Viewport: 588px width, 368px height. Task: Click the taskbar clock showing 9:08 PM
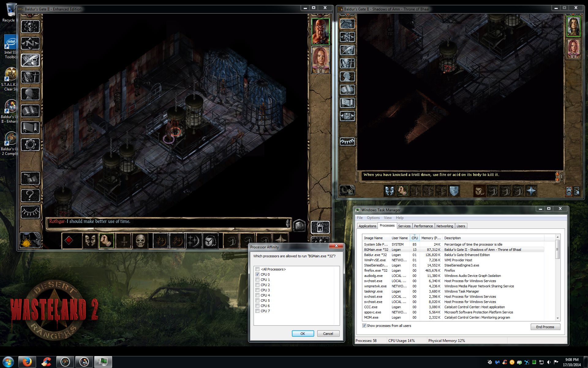pos(571,362)
